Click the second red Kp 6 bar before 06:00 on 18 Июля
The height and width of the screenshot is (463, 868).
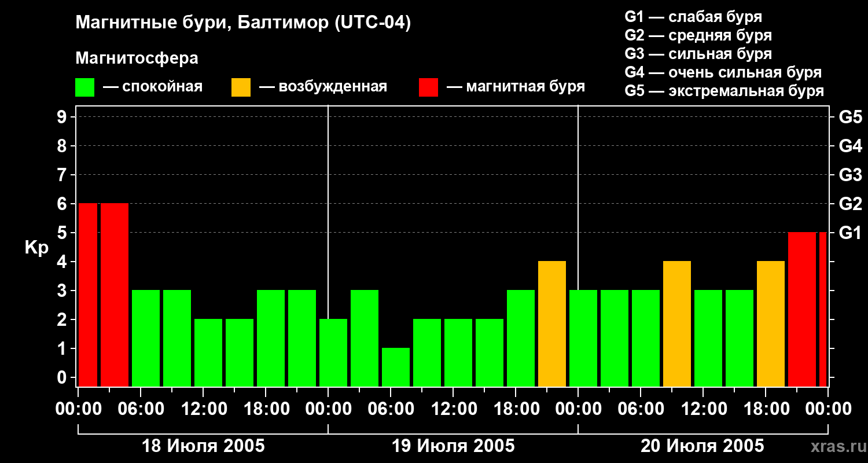(115, 295)
